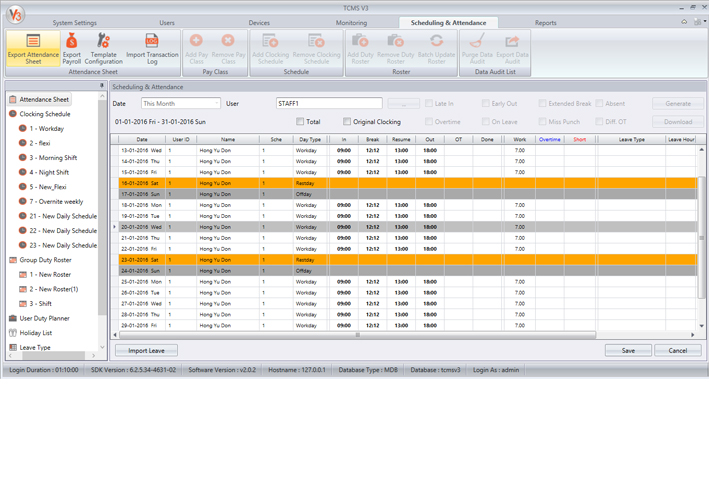Viewport: 709px width, 488px height.
Task: Click Import Transaction Log icon
Action: [x=152, y=48]
